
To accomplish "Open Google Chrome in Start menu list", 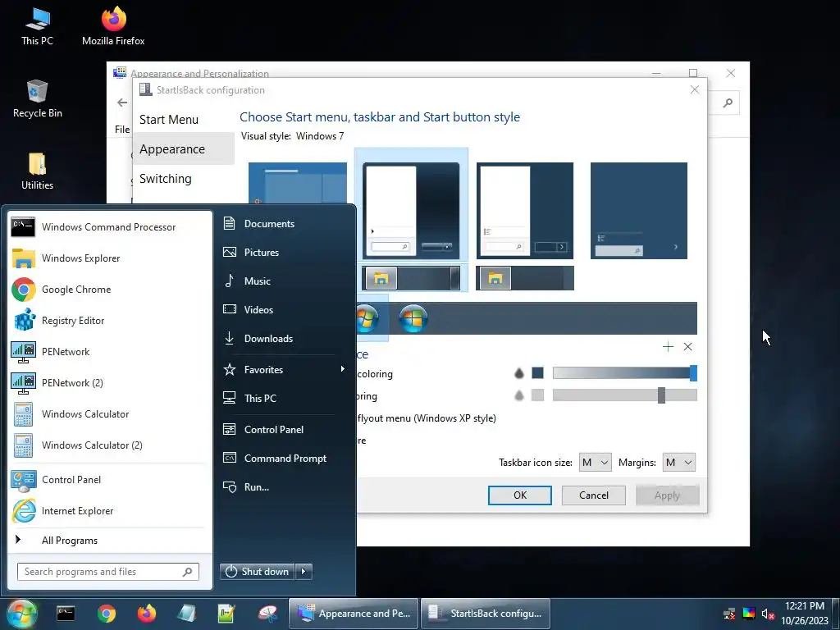I will click(109, 290).
